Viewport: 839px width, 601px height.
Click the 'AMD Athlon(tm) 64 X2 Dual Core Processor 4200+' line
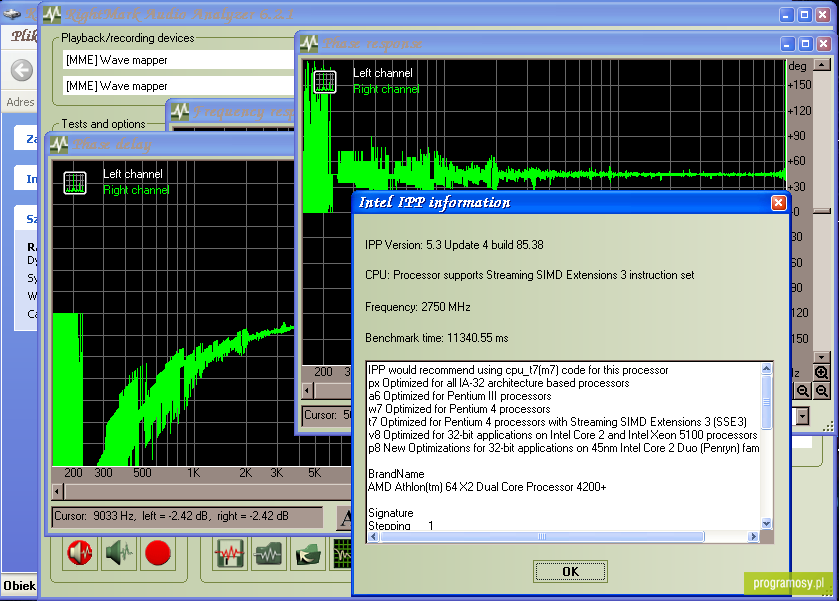click(487, 487)
